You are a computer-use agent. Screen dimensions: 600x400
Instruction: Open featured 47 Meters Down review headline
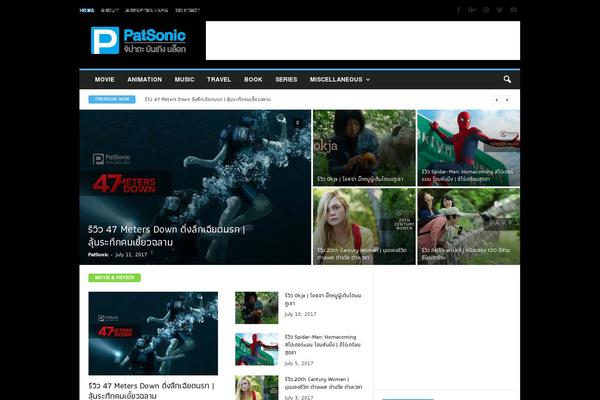click(x=166, y=236)
